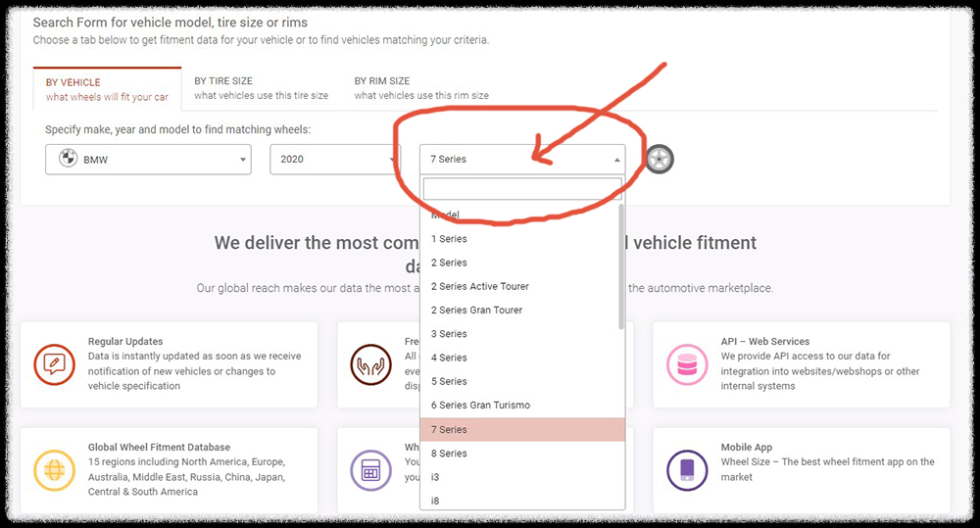This screenshot has width=980, height=528.
Task: Open the BMW make dropdown
Action: [148, 160]
